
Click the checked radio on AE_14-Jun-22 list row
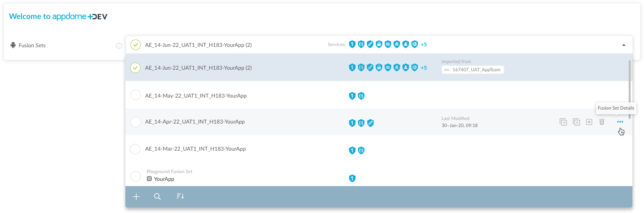[135, 68]
